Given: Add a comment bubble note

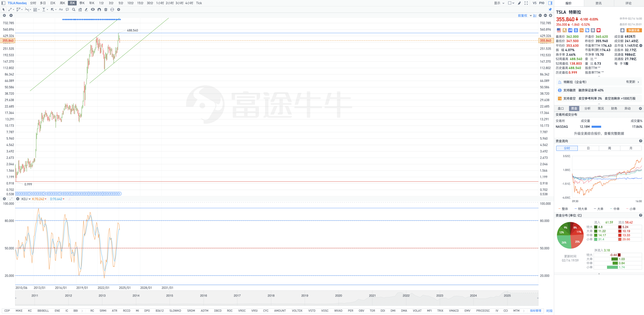Looking at the screenshot, I should coord(67,9).
